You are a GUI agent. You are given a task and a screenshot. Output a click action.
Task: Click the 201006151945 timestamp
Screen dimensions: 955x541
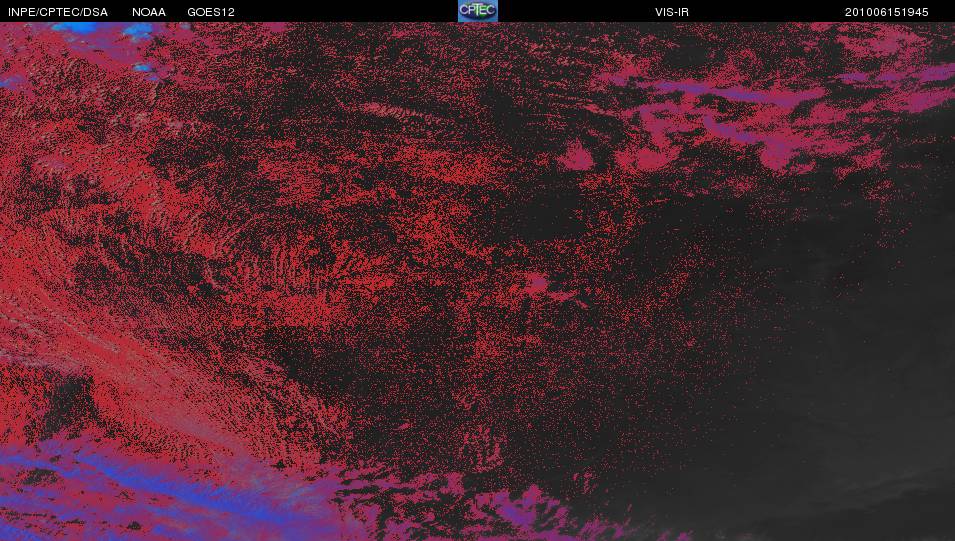coord(886,12)
